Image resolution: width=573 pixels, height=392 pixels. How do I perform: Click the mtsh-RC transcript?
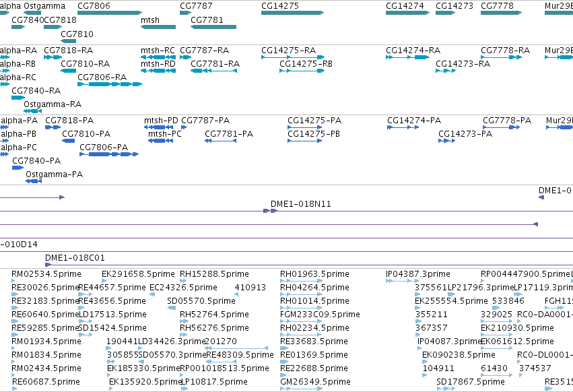158,57
